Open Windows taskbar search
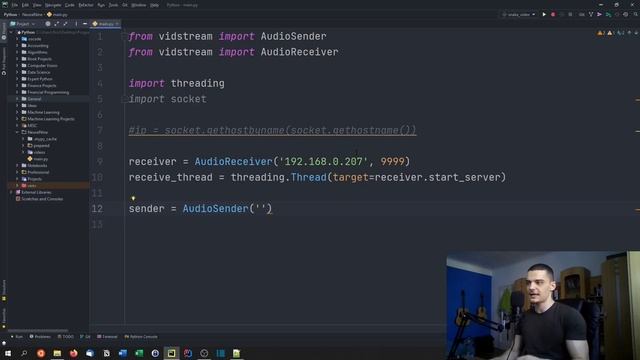 [24, 353]
